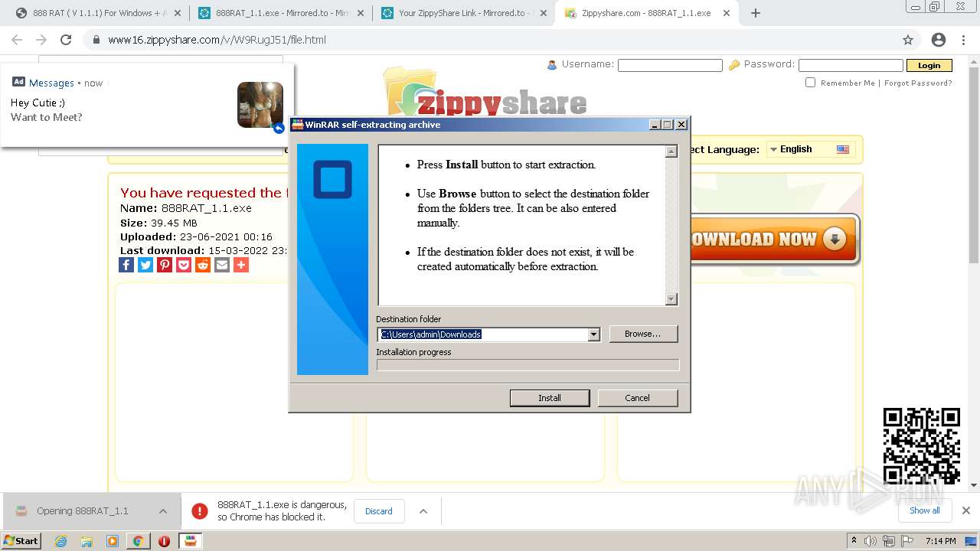Share file on Twitter icon
Image resolution: width=980 pixels, height=551 pixels.
coord(145,265)
